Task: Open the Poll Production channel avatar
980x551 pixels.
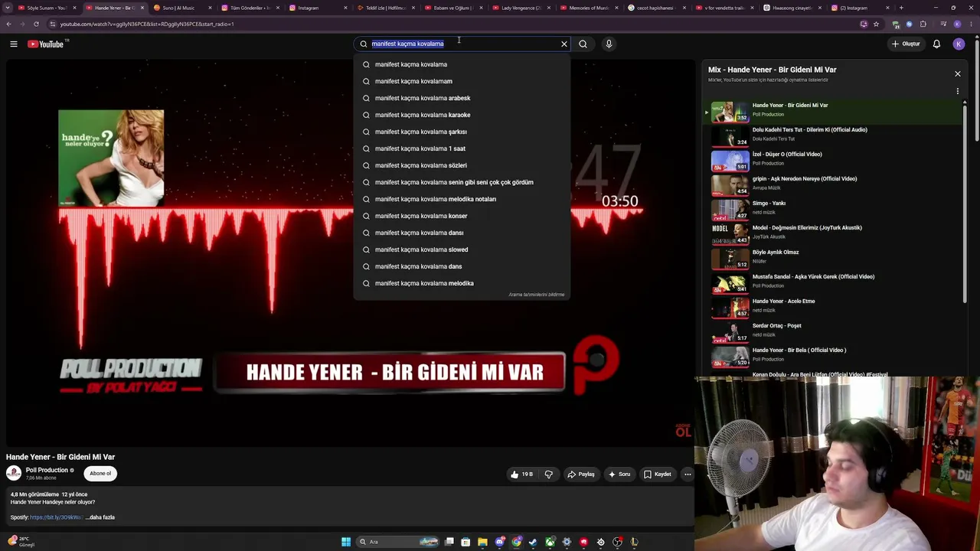Action: (14, 473)
